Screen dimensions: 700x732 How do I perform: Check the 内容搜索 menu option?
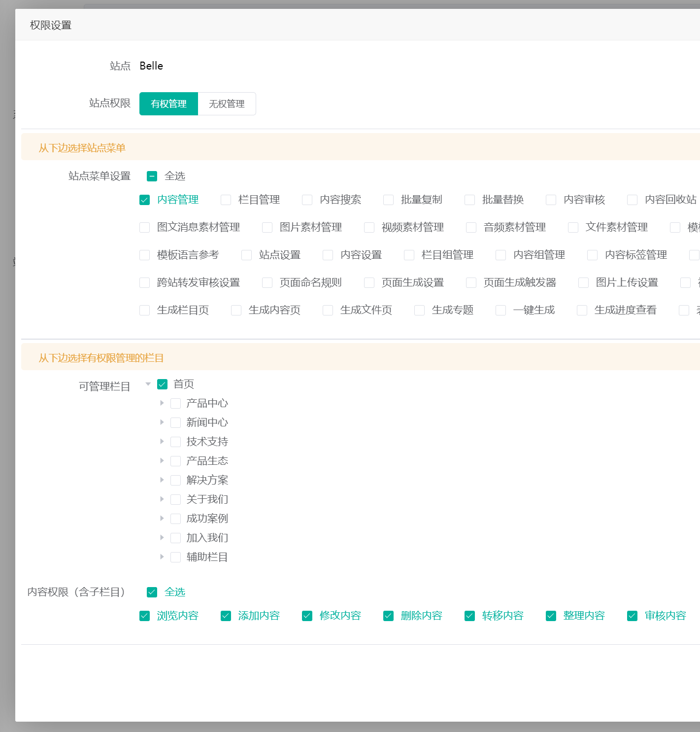point(307,200)
